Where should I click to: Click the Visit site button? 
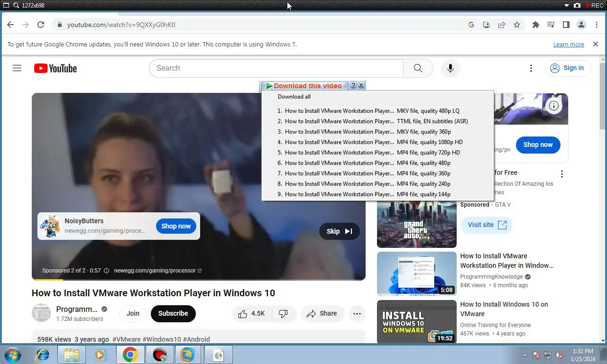487,225
